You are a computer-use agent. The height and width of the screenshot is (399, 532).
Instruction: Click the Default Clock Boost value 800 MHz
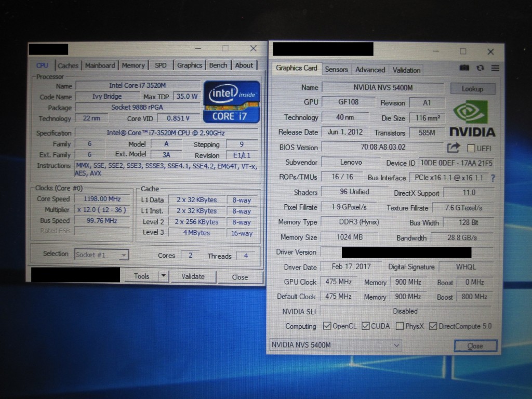tap(474, 297)
